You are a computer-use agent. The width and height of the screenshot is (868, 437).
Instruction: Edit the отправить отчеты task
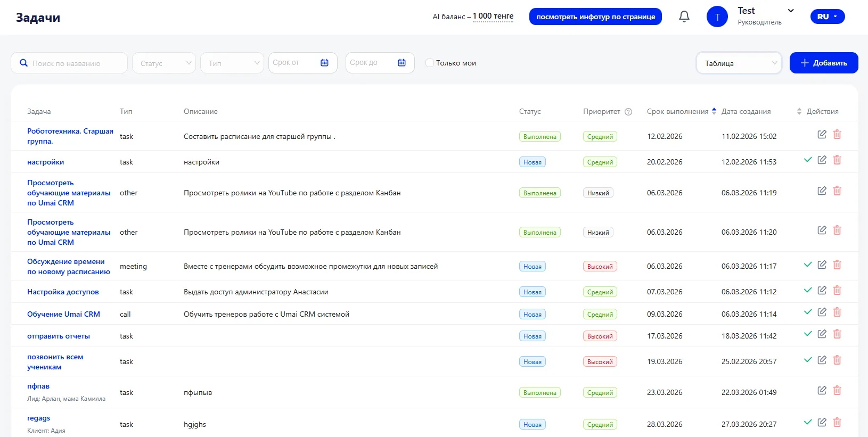(x=822, y=334)
